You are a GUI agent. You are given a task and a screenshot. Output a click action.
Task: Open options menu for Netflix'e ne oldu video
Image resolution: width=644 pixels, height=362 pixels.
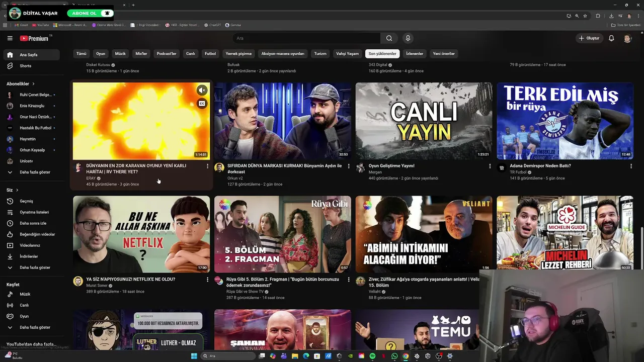click(x=207, y=280)
